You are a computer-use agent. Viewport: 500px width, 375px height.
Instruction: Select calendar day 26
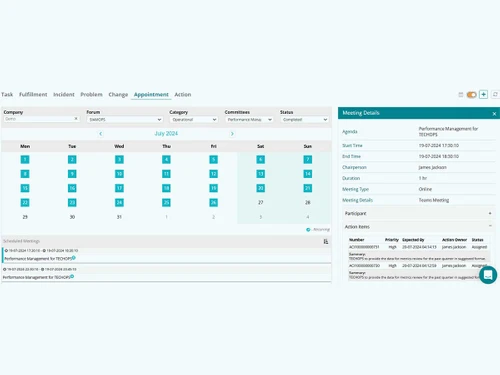point(214,202)
